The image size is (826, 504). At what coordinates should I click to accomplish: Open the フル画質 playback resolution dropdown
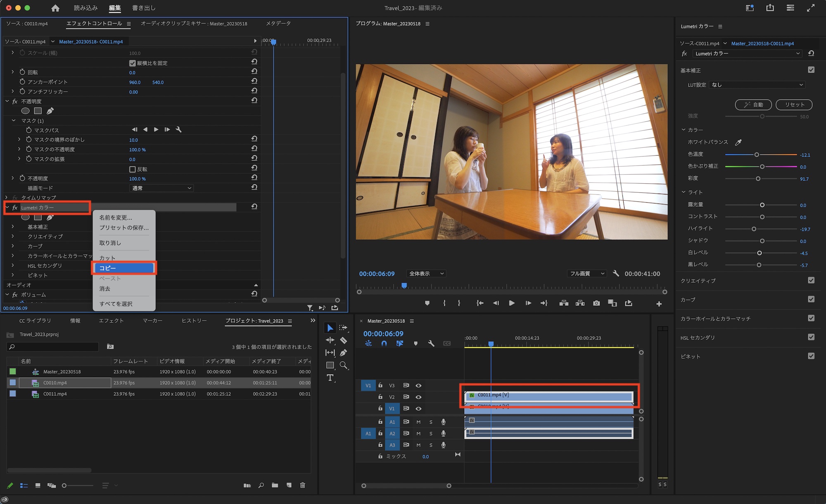pyautogui.click(x=586, y=274)
